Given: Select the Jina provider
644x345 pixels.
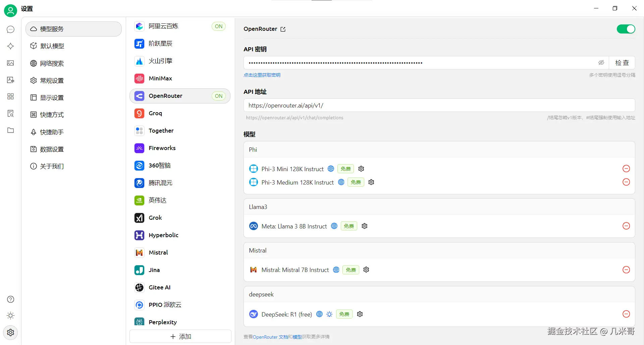Looking at the screenshot, I should tap(180, 270).
